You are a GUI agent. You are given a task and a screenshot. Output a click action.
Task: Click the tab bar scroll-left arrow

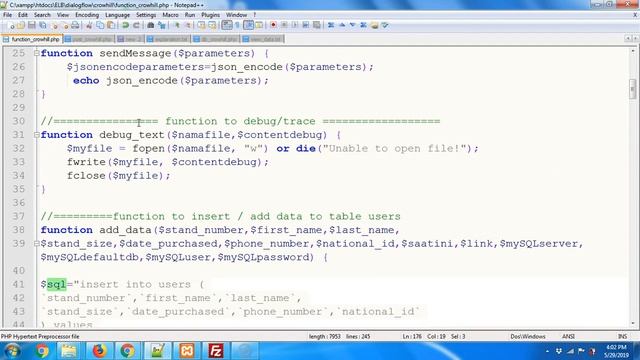pyautogui.click(x=628, y=39)
